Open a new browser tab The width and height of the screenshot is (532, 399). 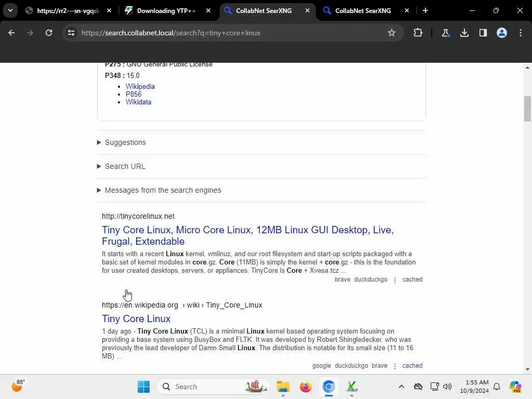tap(425, 10)
